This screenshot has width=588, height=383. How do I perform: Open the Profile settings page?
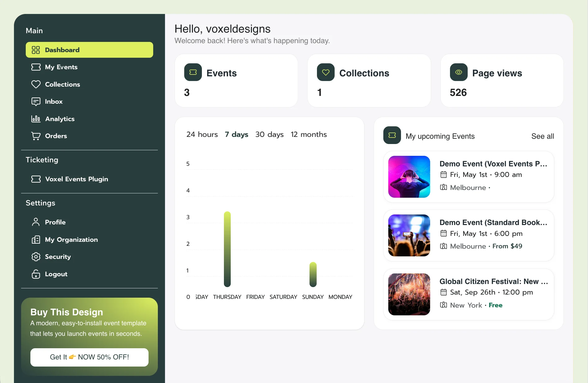[x=55, y=222]
